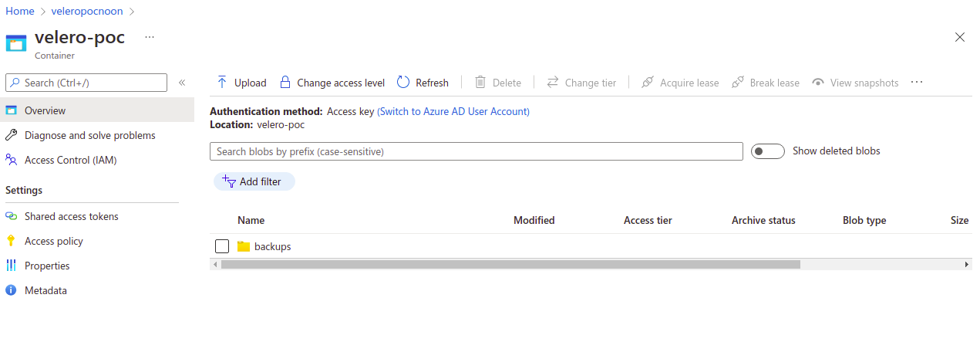Open the ellipsis menu beside velero-poc title
Screen dimensions: 980x342
tap(150, 37)
